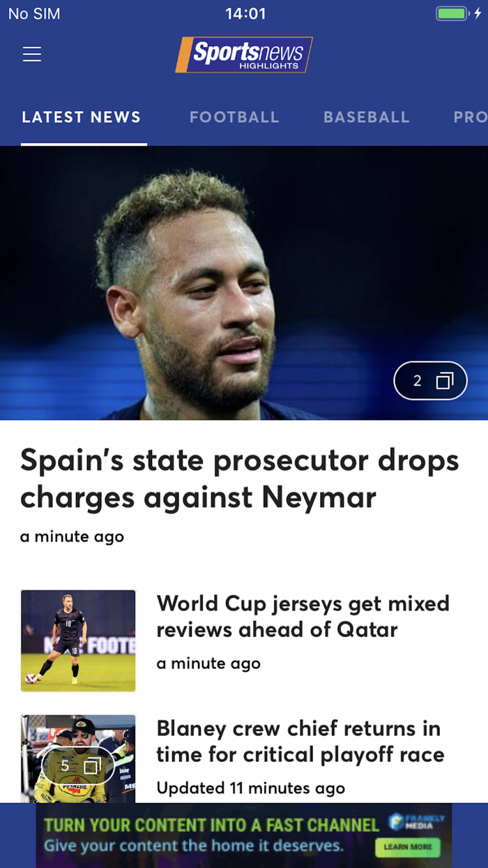Select the Latest News tab
The width and height of the screenshot is (488, 868).
pyautogui.click(x=81, y=117)
